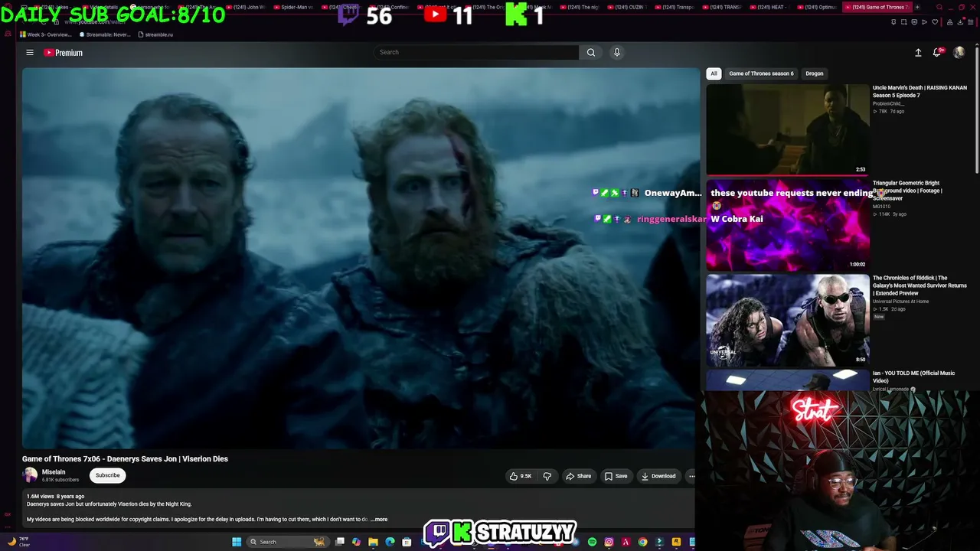Open the Create upload icon
This screenshot has width=980, height=551.
pos(918,53)
